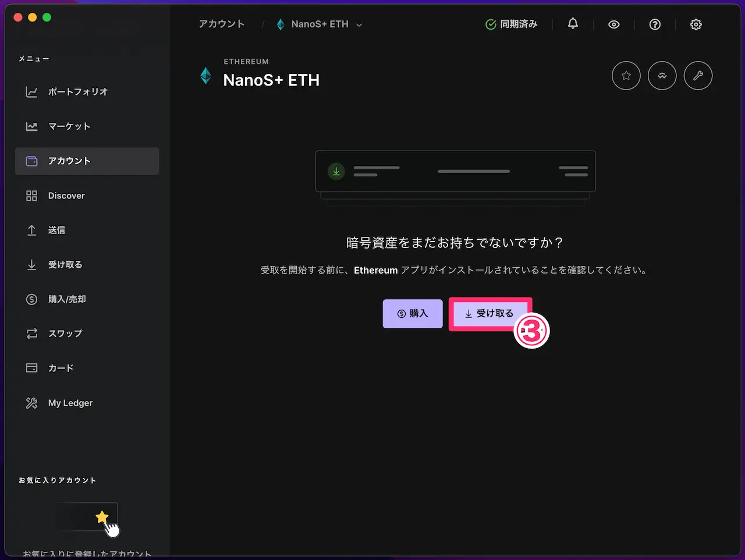The width and height of the screenshot is (745, 560).
Task: Open 送信 in the sidebar menu
Action: coord(87,230)
